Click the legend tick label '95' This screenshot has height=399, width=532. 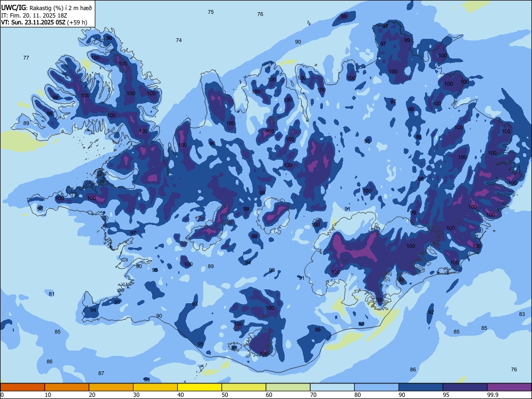point(446,395)
